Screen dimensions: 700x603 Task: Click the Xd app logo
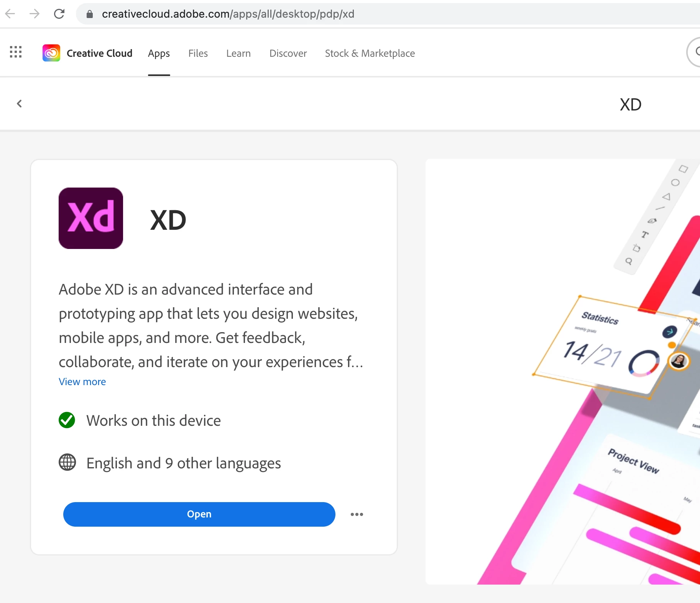[91, 218]
